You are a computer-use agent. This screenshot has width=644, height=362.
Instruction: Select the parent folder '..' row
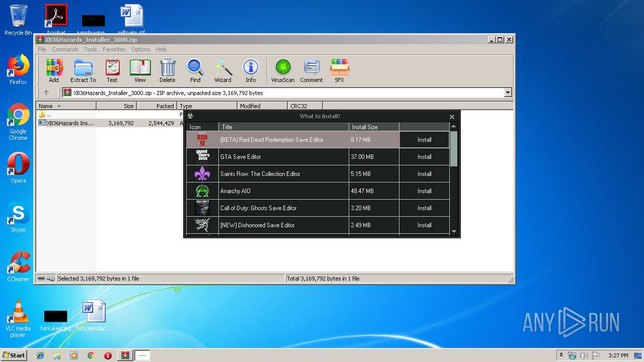click(110, 115)
